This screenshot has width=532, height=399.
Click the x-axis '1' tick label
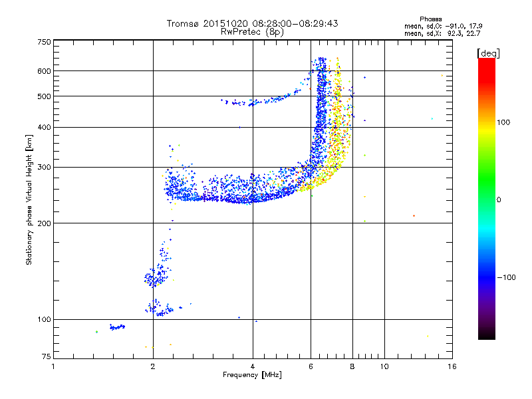tap(53, 366)
